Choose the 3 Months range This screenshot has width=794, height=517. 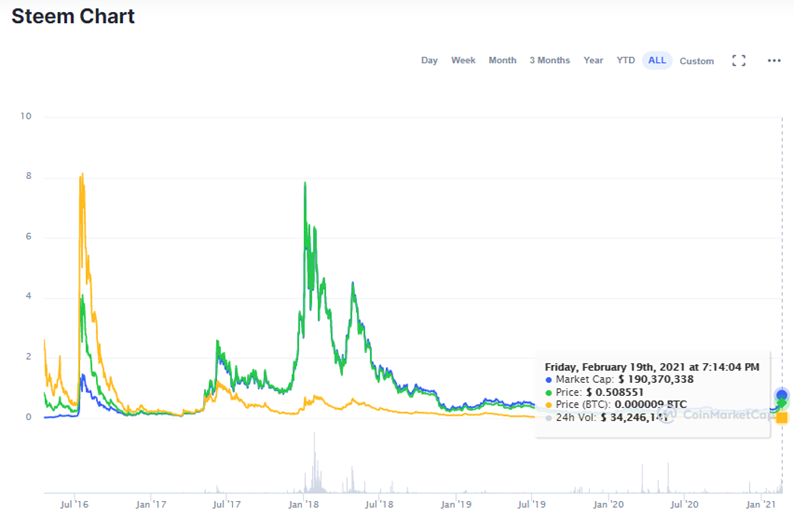pyautogui.click(x=549, y=60)
